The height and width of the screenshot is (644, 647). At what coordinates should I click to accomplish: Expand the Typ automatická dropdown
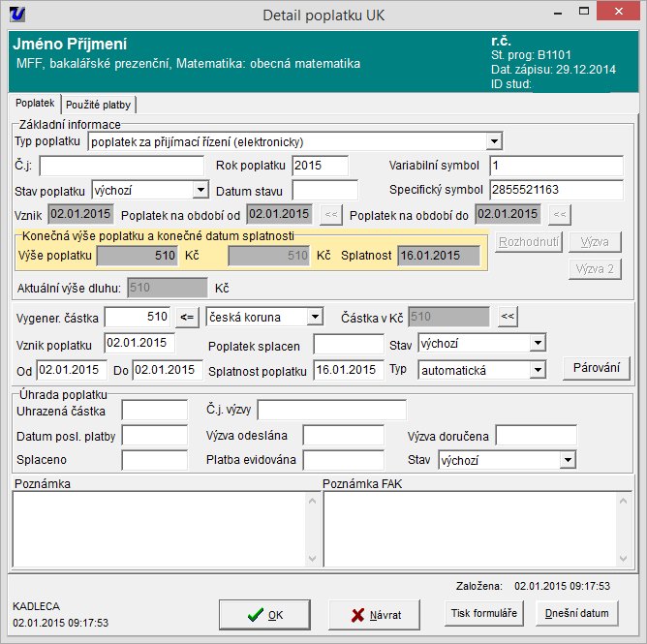tap(538, 370)
